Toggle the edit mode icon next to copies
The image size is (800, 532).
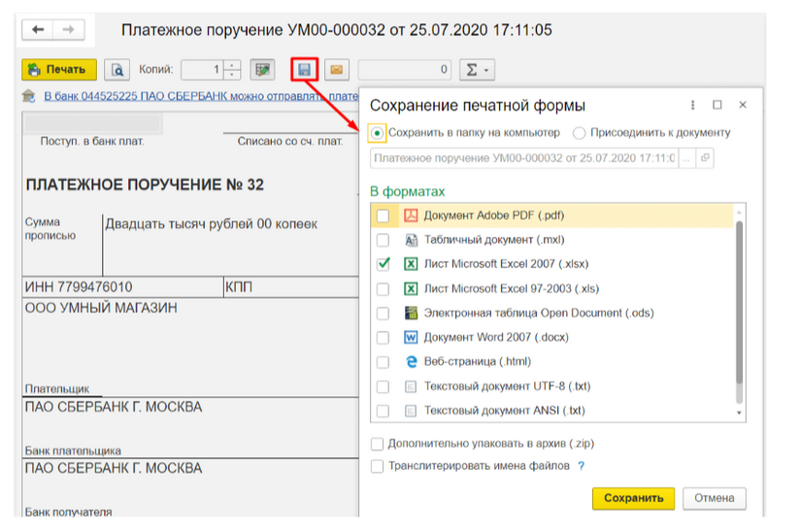pyautogui.click(x=260, y=70)
